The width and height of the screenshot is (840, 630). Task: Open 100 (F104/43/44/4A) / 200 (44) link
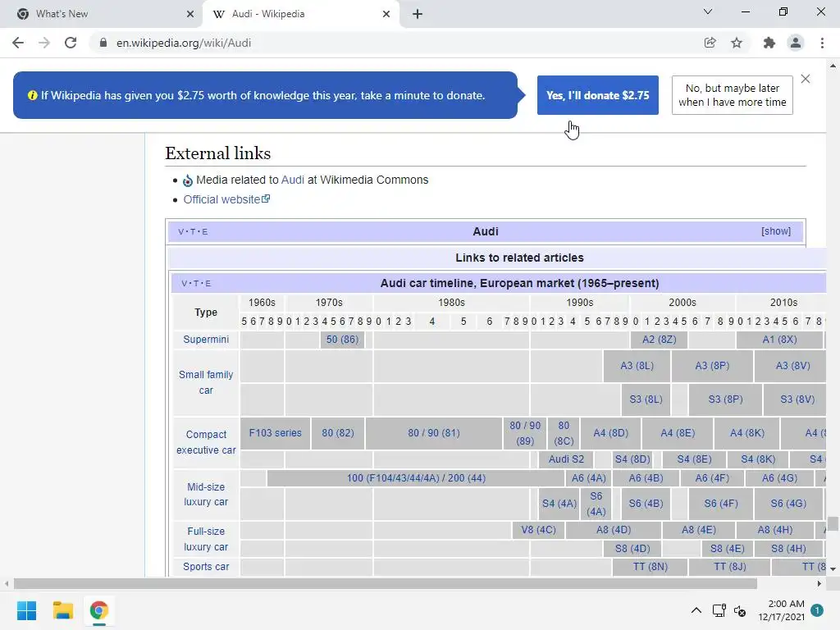tap(416, 478)
